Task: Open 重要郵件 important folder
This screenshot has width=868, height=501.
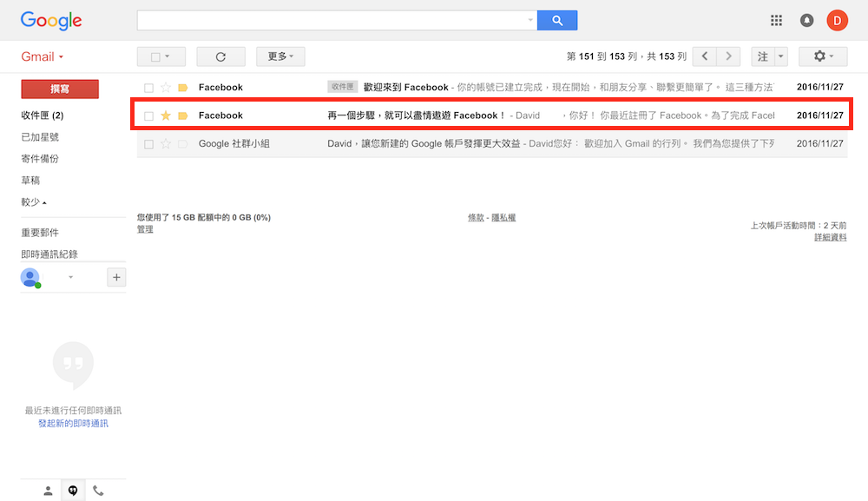Action: [40, 233]
